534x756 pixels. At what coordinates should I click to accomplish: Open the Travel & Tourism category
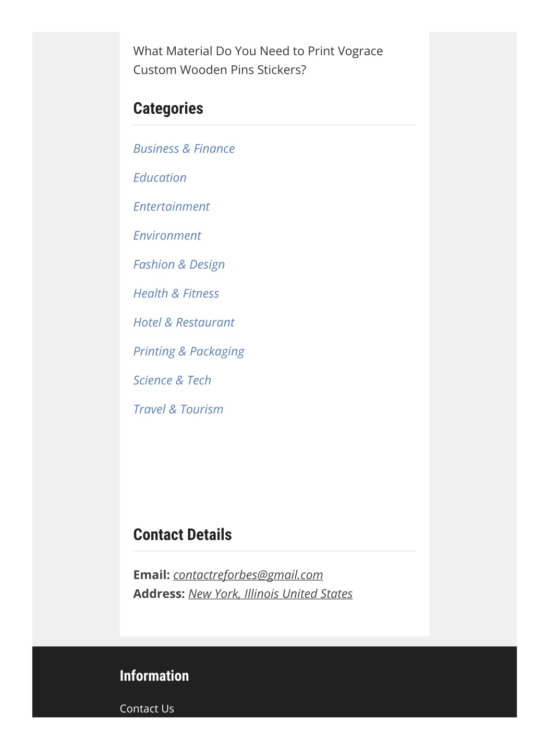pyautogui.click(x=178, y=410)
